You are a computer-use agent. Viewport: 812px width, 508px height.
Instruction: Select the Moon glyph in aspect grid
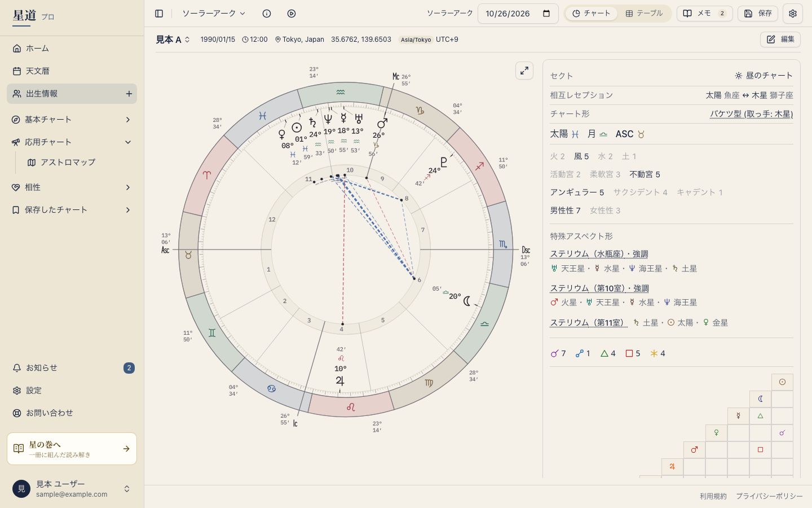760,399
